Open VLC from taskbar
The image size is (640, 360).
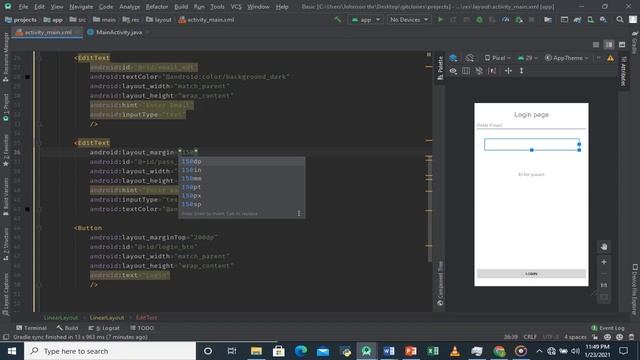click(x=455, y=351)
